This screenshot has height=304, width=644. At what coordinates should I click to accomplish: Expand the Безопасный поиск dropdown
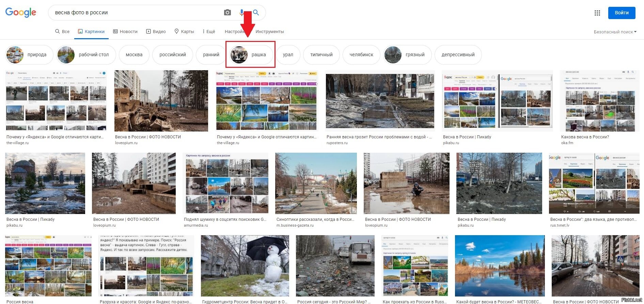pyautogui.click(x=615, y=32)
